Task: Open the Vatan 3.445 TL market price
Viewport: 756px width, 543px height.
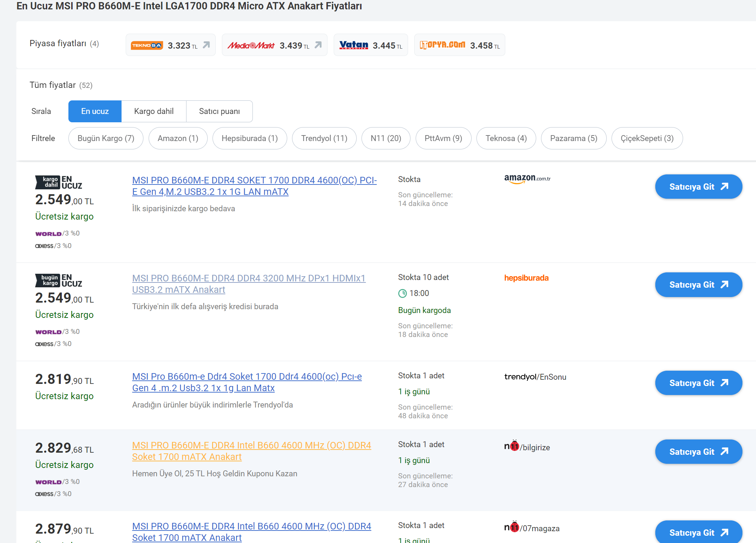Action: 371,45
